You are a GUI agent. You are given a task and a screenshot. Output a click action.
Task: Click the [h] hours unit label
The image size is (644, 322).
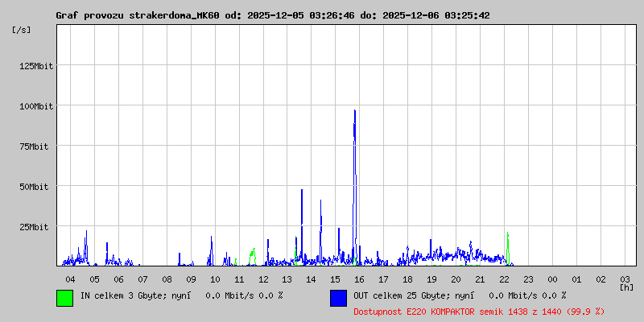coord(626,287)
